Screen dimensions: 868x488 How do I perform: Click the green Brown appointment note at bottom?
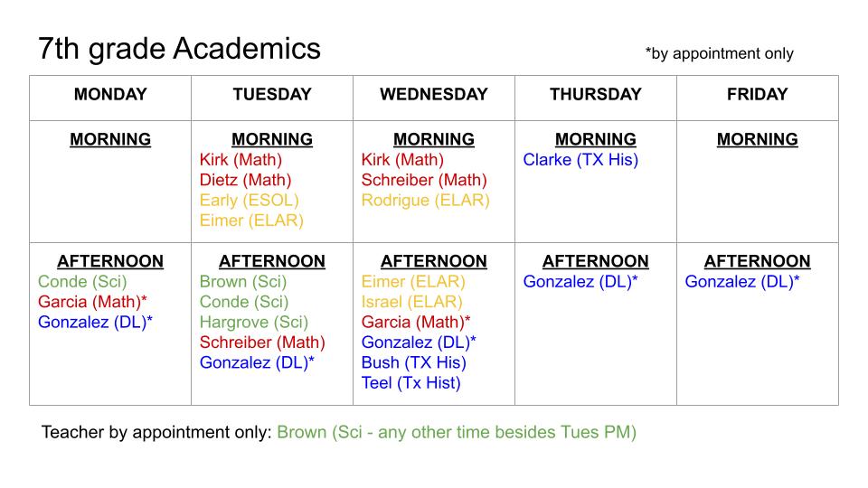pos(457,432)
